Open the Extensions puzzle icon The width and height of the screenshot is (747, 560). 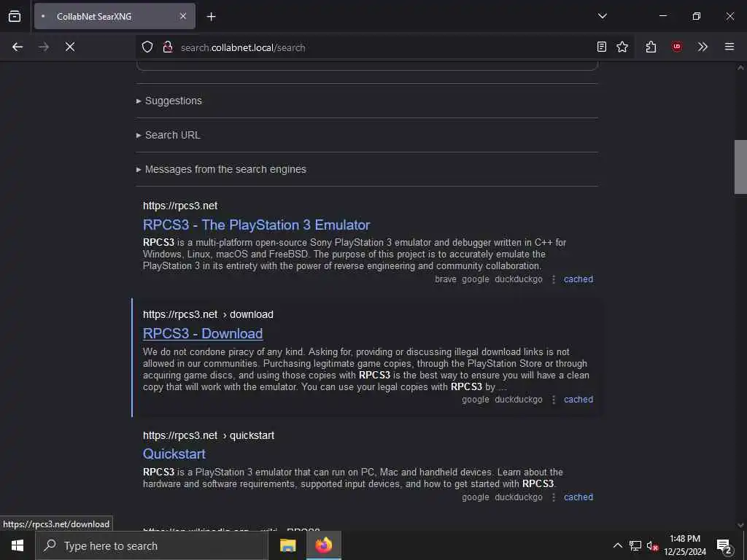pyautogui.click(x=651, y=47)
